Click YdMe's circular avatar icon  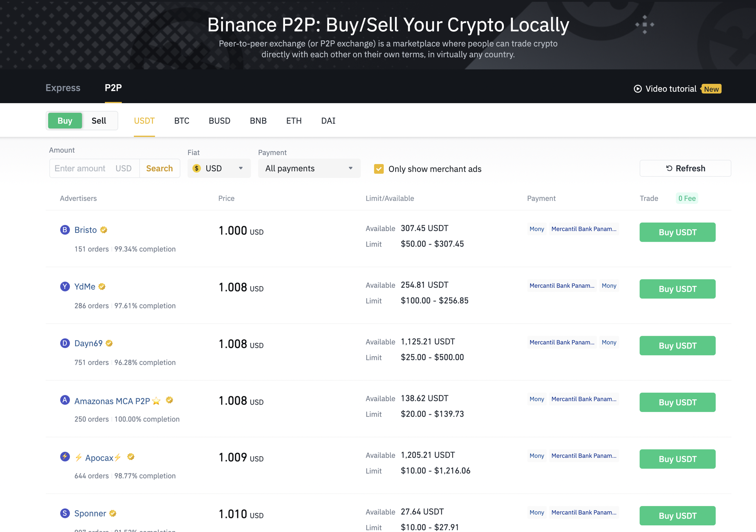click(x=65, y=286)
